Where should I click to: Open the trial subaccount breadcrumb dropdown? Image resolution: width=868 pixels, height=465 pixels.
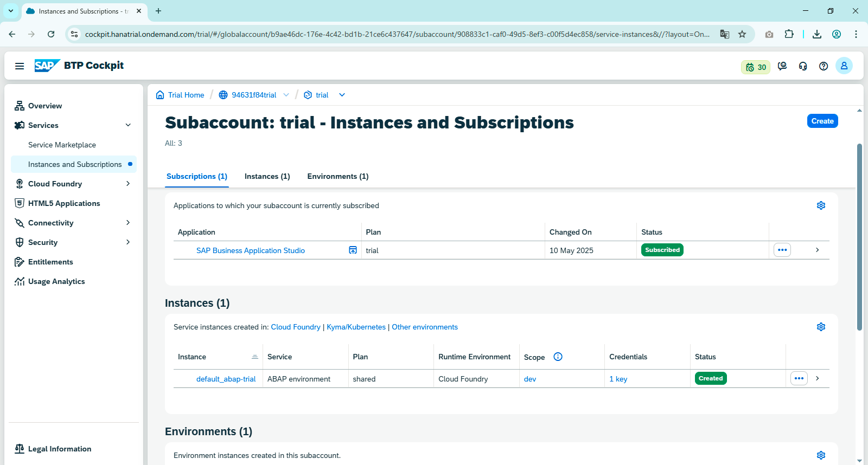point(342,95)
